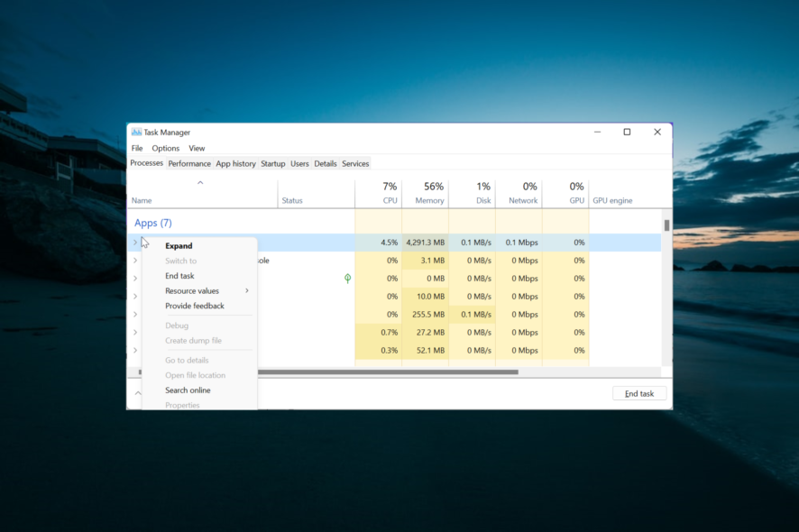Choose End task from the context menu
This screenshot has width=799, height=532.
179,276
